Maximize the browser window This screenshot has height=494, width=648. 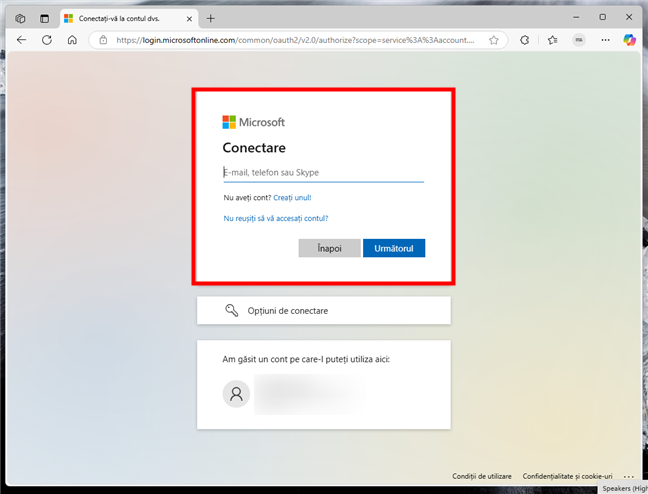point(603,17)
